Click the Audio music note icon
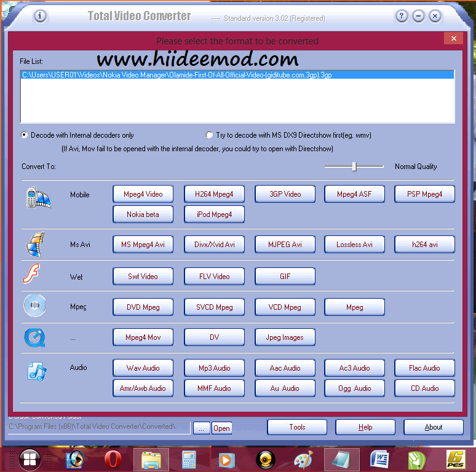This screenshot has height=472, width=476. (x=37, y=371)
